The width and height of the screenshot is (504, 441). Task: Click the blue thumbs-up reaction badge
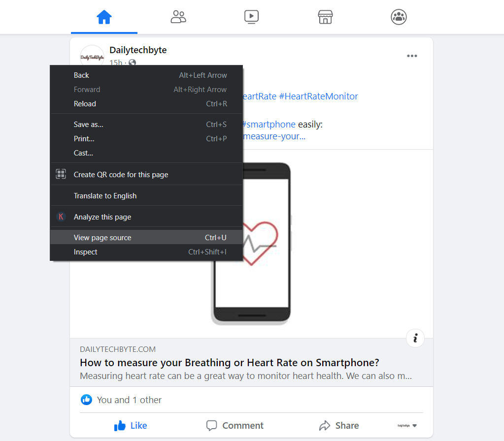(86, 400)
